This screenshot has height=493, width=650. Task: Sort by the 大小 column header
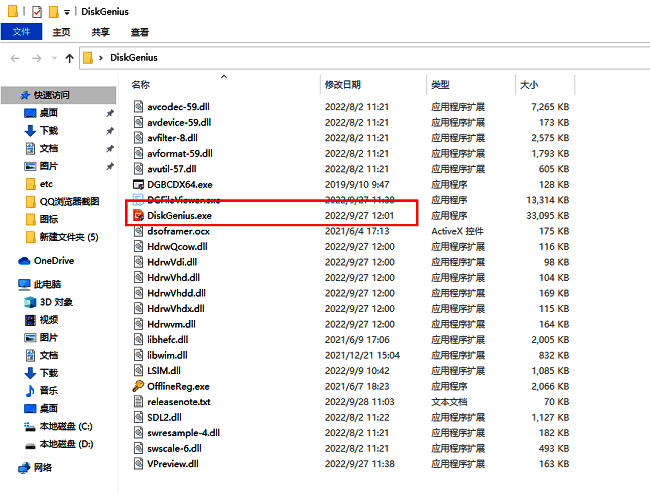point(528,85)
